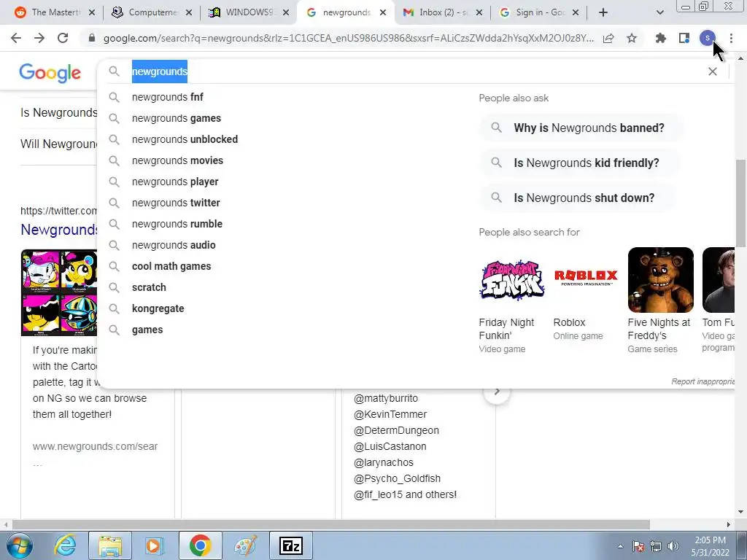Click Is Newgrounds kid friendly? question
This screenshot has height=560, width=747.
coord(579,163)
